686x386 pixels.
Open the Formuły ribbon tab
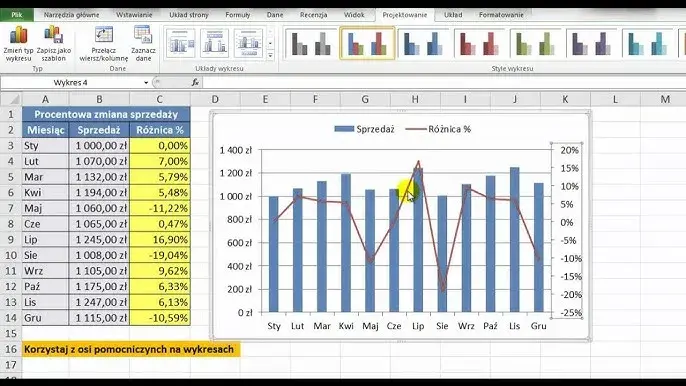pyautogui.click(x=238, y=15)
